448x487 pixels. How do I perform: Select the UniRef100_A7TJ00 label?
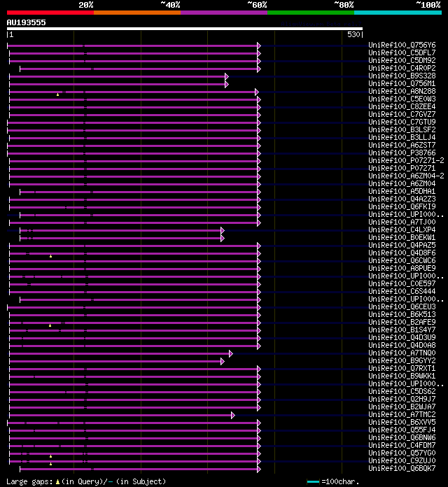tap(402, 222)
